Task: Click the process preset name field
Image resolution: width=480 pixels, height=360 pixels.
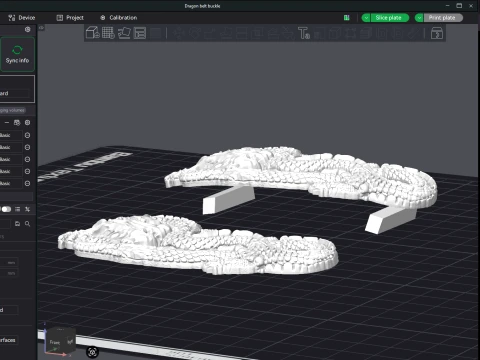Action: (6, 224)
